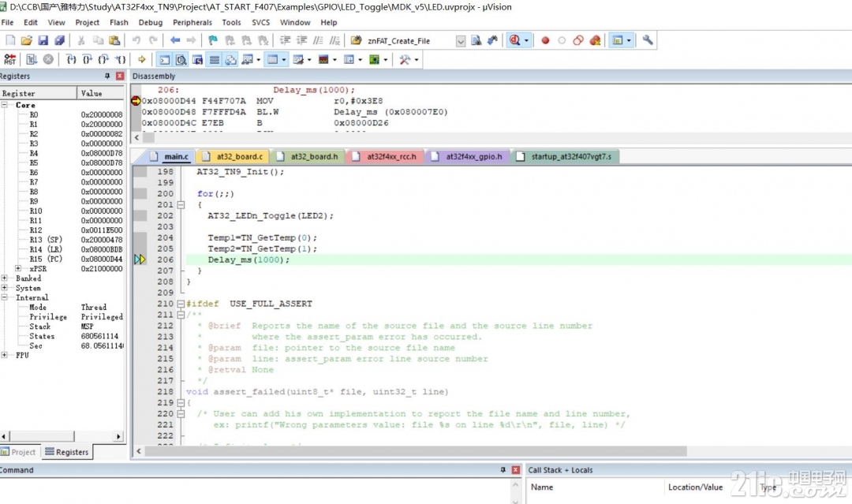Enable or disable breakpoint with the hollow circle icon
The width and height of the screenshot is (852, 504).
click(x=562, y=40)
